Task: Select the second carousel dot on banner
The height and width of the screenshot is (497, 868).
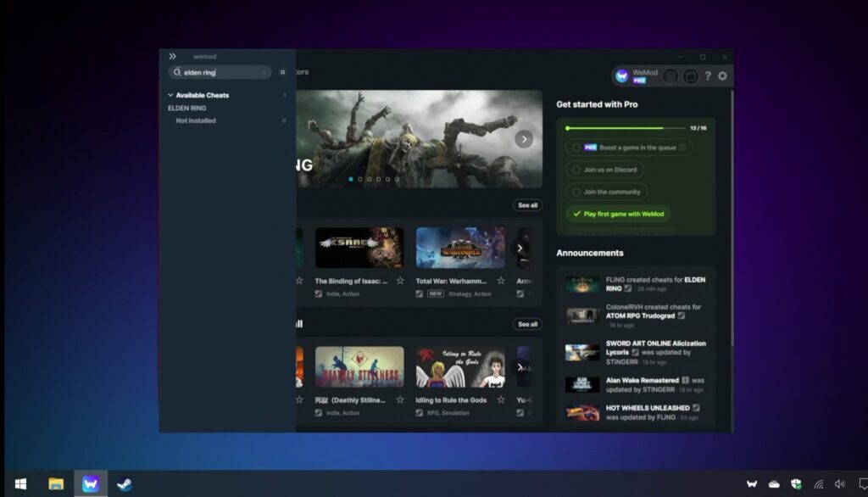Action: [359, 179]
